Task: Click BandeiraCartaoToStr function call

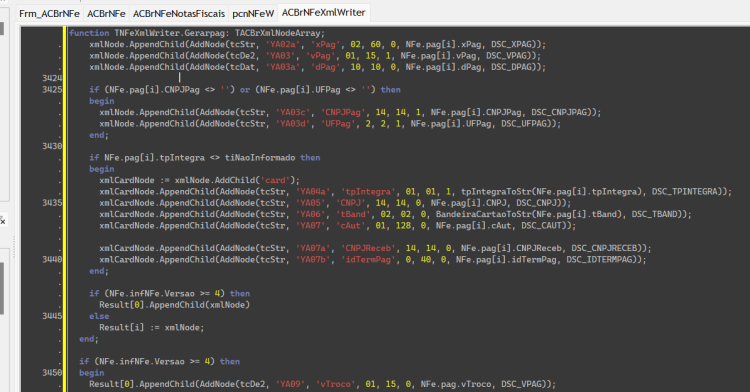Action: [483, 214]
